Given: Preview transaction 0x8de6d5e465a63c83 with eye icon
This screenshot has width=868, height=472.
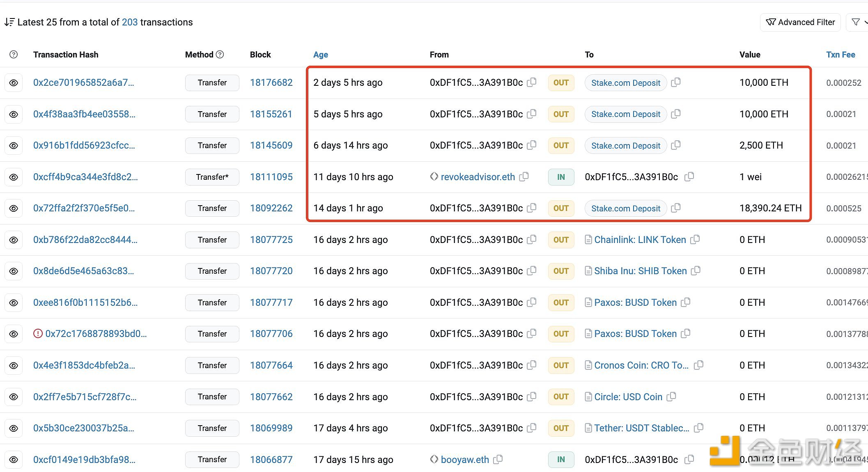Looking at the screenshot, I should pyautogui.click(x=14, y=271).
